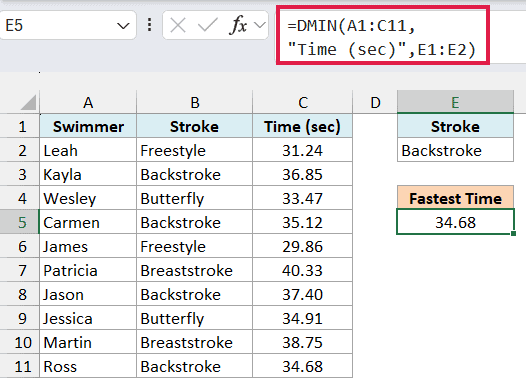Select the cell containing Patricia
Viewport: 526px width, 378px height.
click(88, 270)
